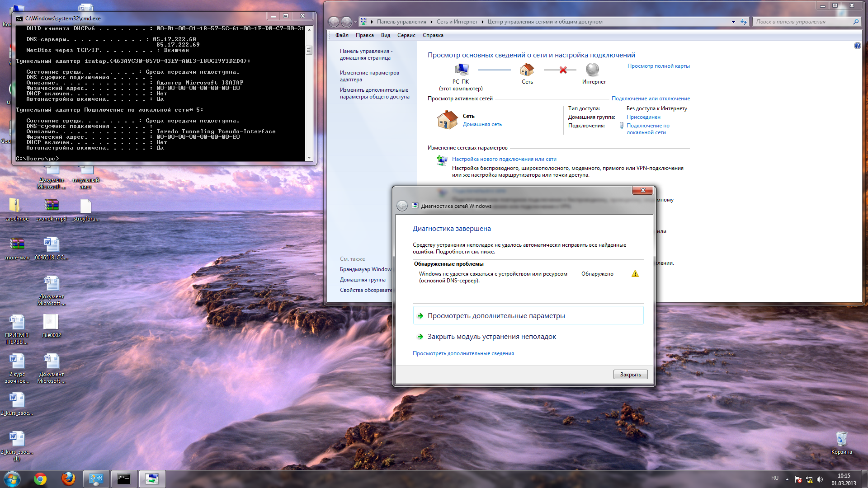The image size is (868, 488).
Task: Open Изменение параметров адаптера link
Action: click(369, 76)
